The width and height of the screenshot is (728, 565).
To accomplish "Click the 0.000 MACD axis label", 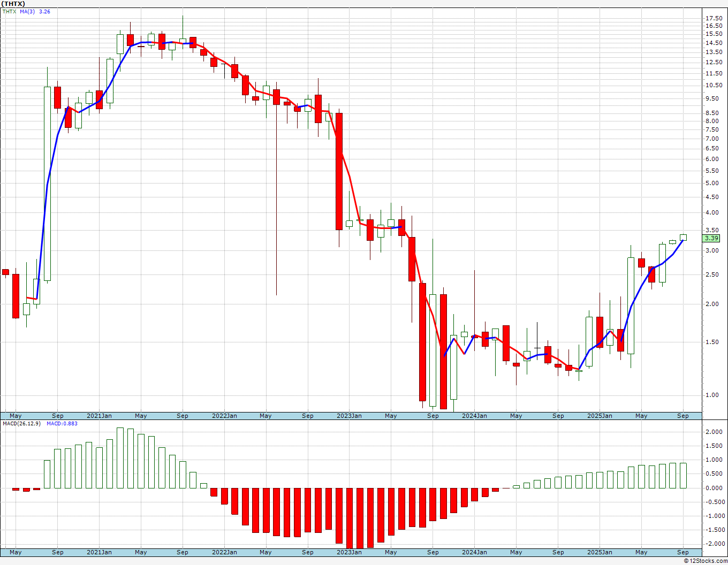I will pyautogui.click(x=714, y=488).
